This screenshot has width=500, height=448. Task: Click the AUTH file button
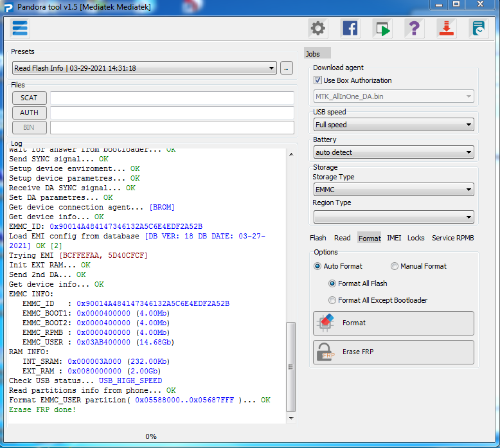coord(30,112)
